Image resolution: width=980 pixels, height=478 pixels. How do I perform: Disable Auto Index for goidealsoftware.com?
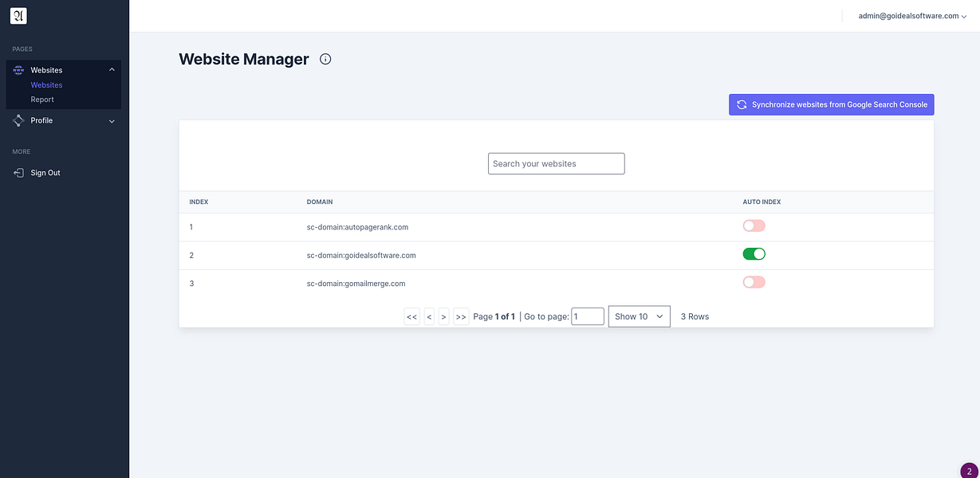(754, 253)
